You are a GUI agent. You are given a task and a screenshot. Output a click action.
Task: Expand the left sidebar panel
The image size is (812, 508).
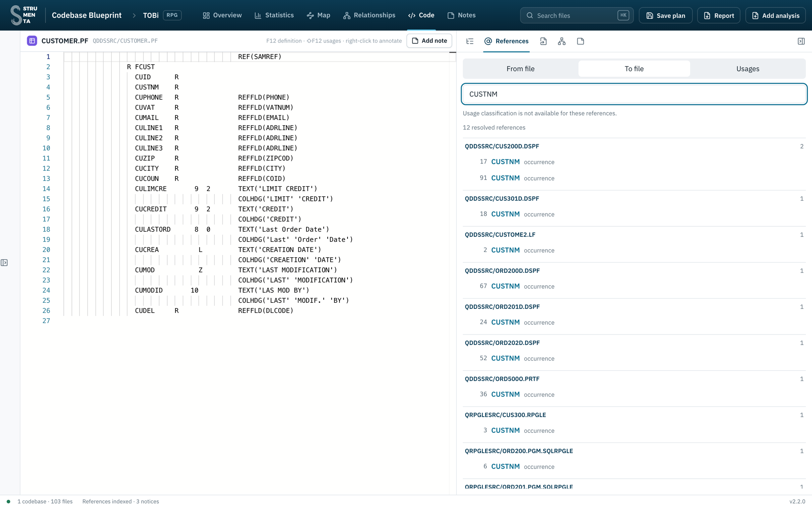click(4, 263)
